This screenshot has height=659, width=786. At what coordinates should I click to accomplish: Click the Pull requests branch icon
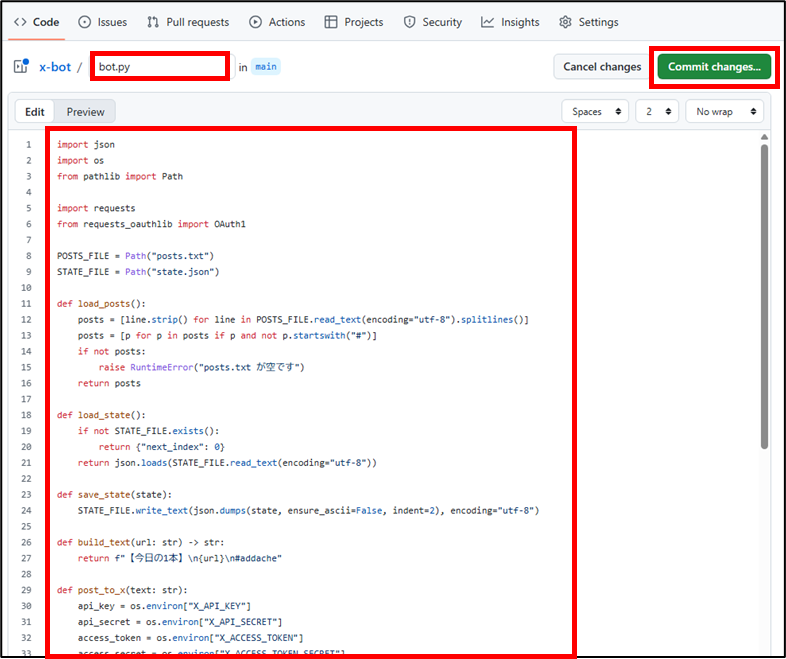pos(153,22)
